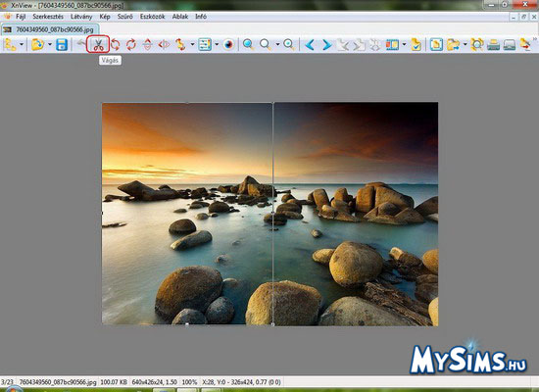Open the search files magnifier icon

477,45
